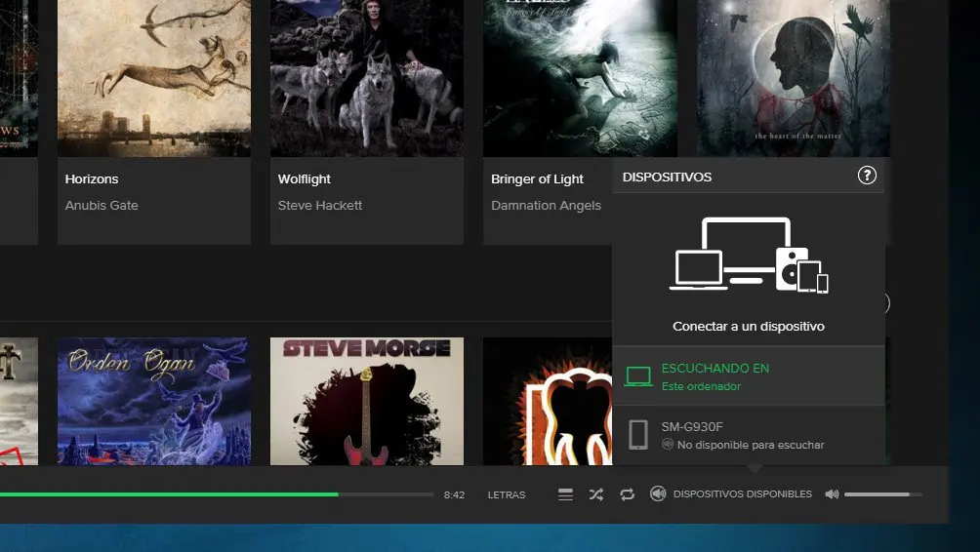980x552 pixels.
Task: Toggle shuffle playback
Action: (596, 494)
